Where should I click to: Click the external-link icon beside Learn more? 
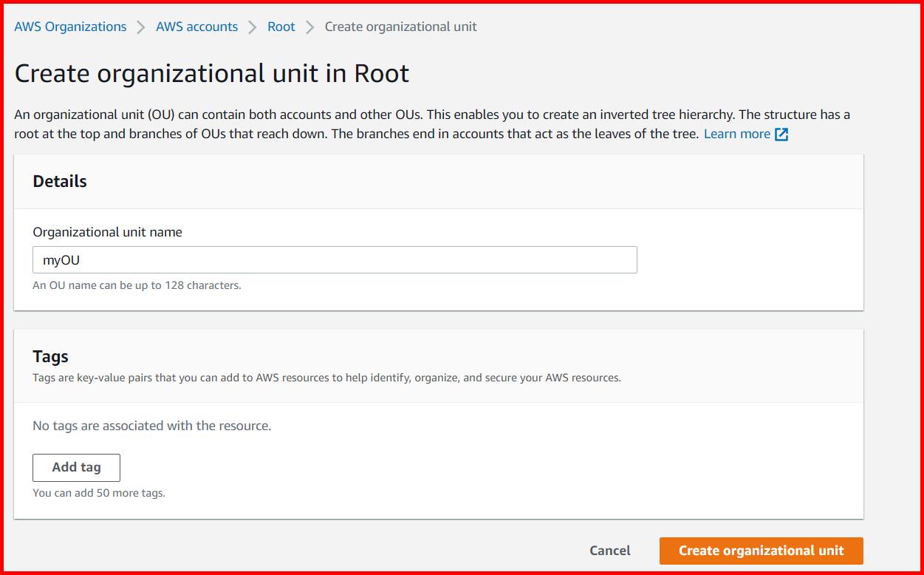783,134
